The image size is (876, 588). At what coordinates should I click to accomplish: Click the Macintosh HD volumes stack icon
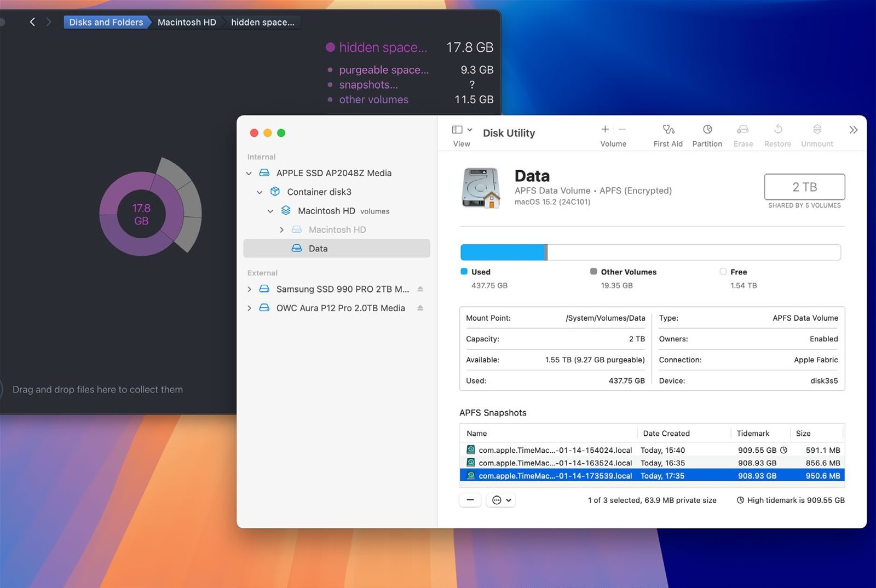coord(286,211)
